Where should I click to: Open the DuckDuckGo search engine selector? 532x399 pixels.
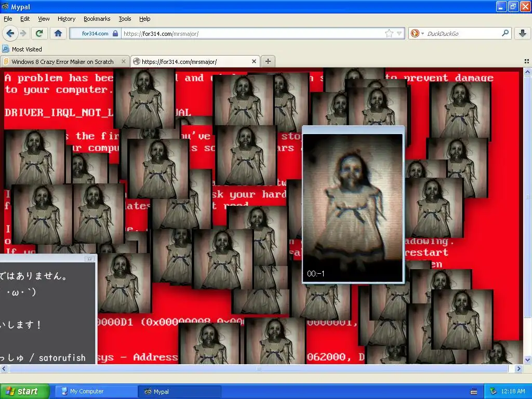tap(417, 33)
